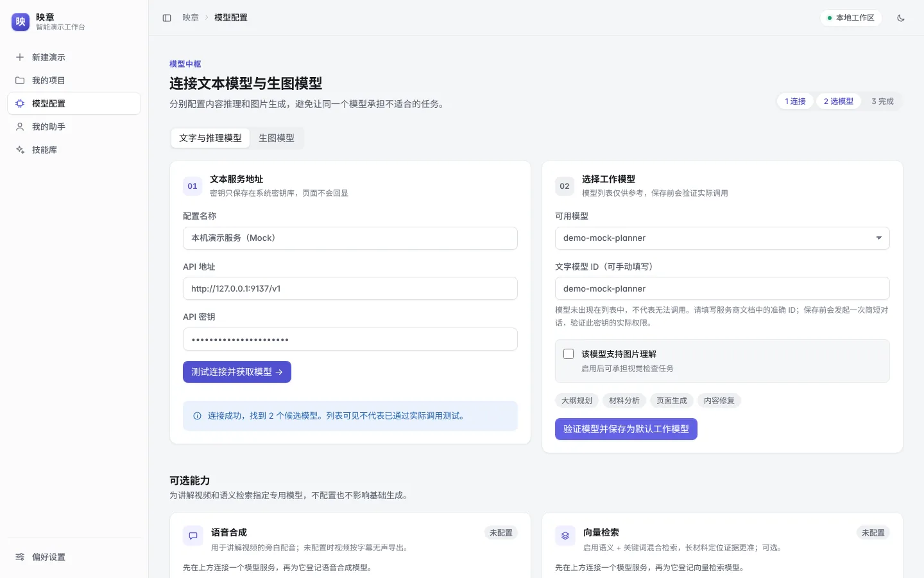Click the 向量检索 layers icon

[x=565, y=536]
